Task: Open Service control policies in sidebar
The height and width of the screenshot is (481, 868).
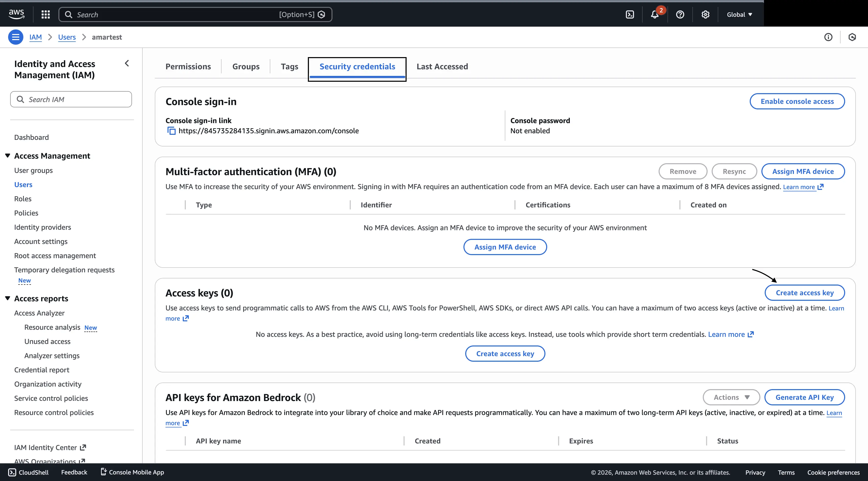Action: 51,398
